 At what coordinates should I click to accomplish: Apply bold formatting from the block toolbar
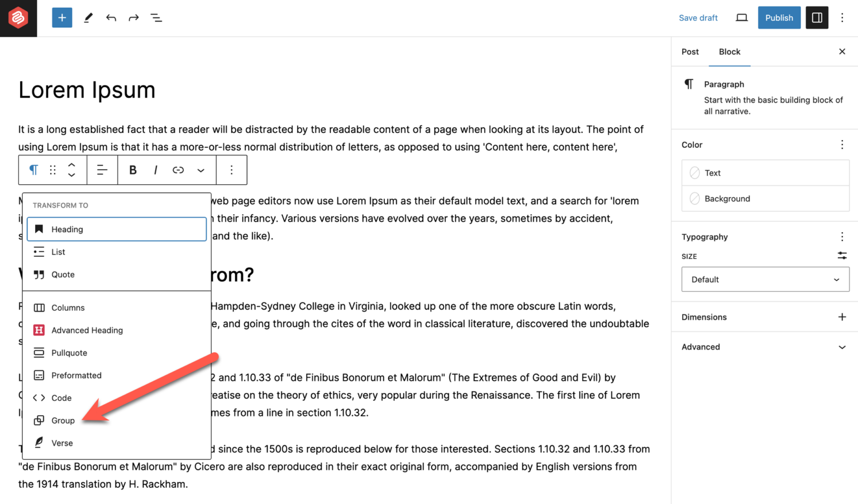(133, 170)
